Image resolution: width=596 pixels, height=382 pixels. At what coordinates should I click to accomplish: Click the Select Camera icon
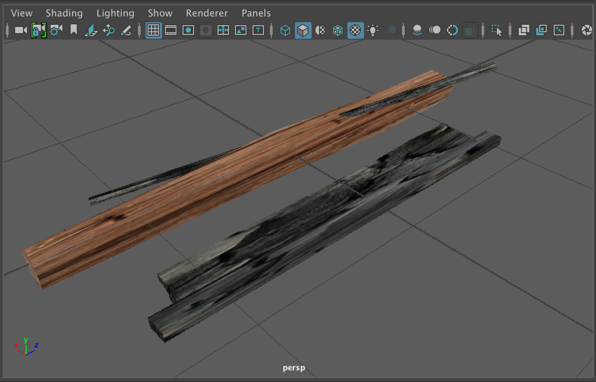[x=21, y=30]
